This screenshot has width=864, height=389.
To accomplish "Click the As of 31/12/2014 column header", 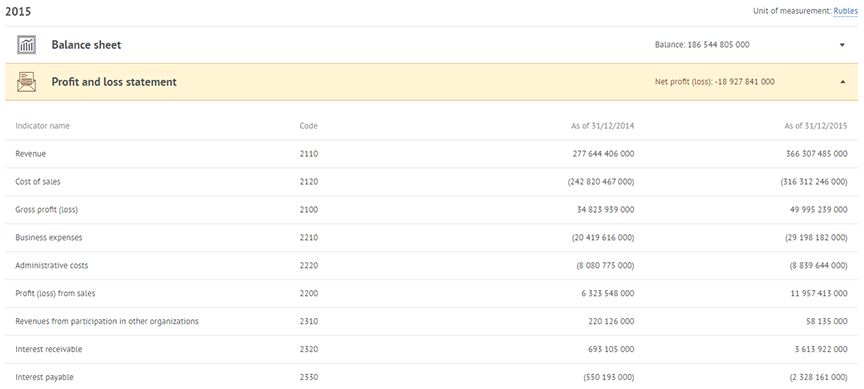I will (x=602, y=126).
